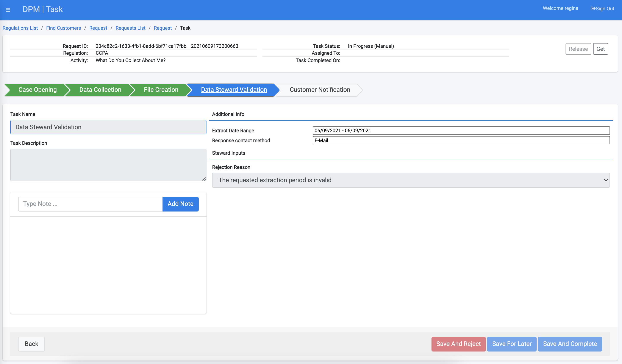Open the Data Collection stage
The image size is (622, 364).
tap(100, 90)
